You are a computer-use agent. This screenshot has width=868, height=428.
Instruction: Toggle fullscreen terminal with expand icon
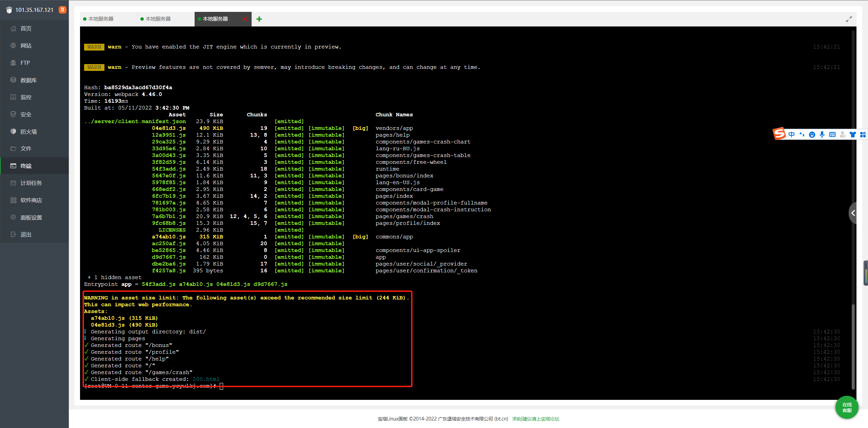(x=849, y=19)
